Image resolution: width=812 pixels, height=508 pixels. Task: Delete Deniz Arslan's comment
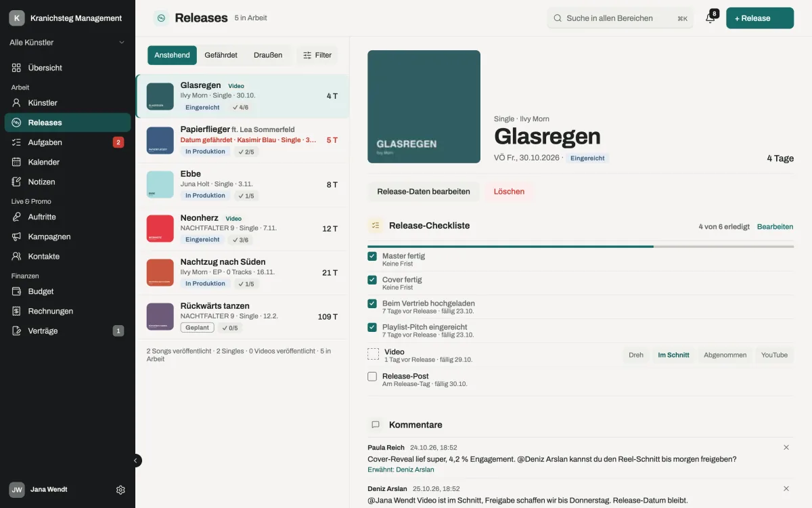click(x=786, y=488)
